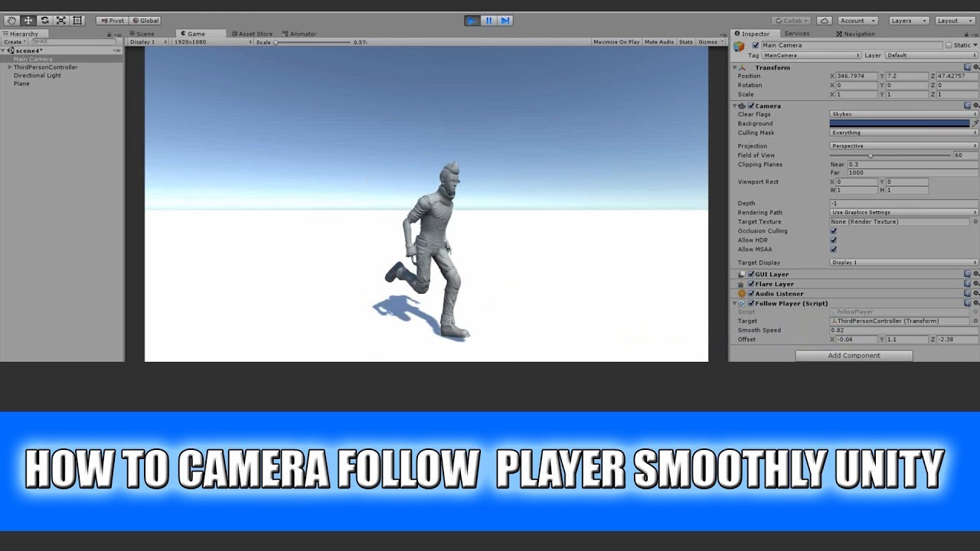
Task: Switch to the Asset Store tab
Action: coord(252,34)
